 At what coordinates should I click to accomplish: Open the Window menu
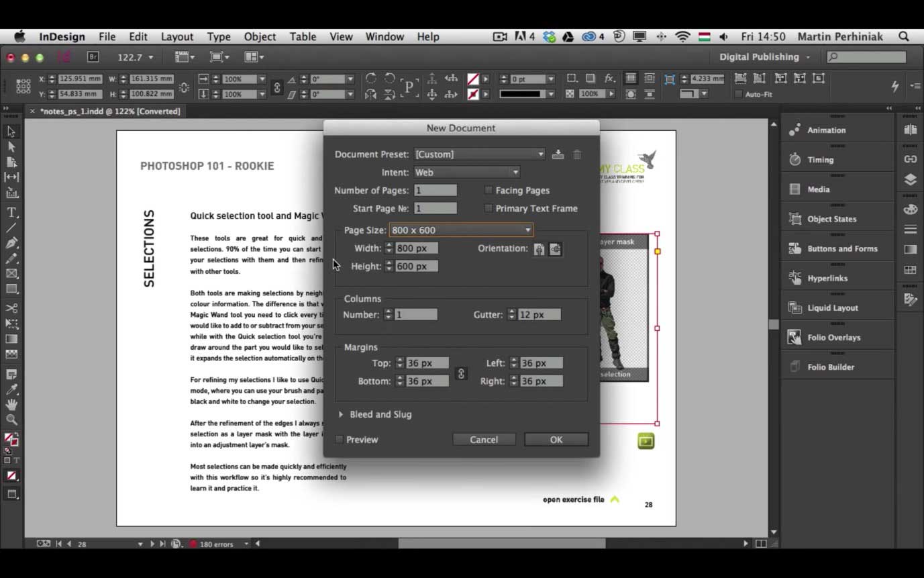[x=384, y=37]
